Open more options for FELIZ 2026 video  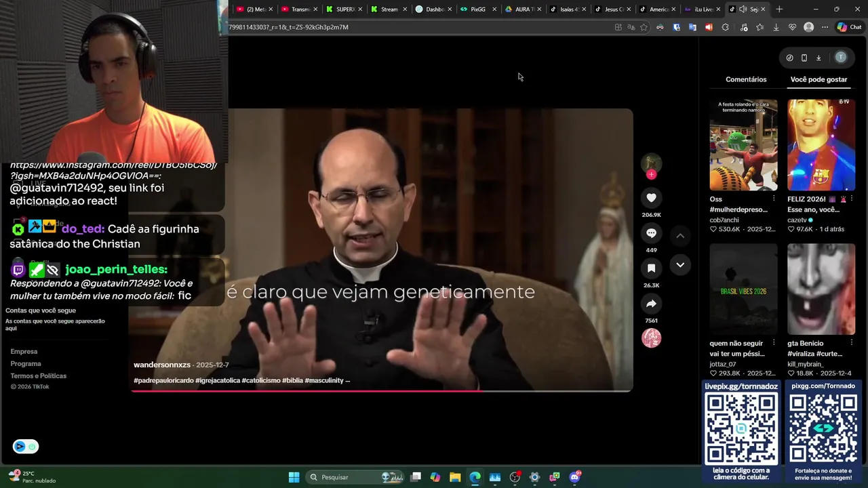pyautogui.click(x=852, y=199)
